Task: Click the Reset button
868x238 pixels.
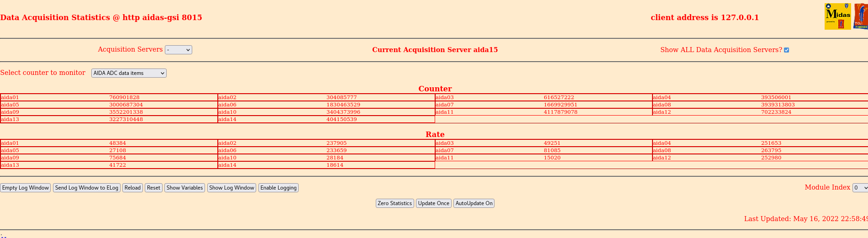Action: [x=153, y=188]
